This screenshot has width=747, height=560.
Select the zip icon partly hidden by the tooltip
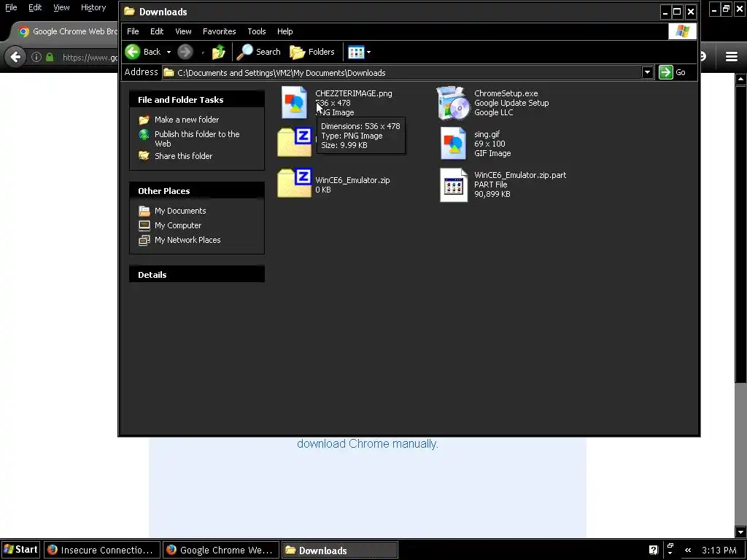295,142
